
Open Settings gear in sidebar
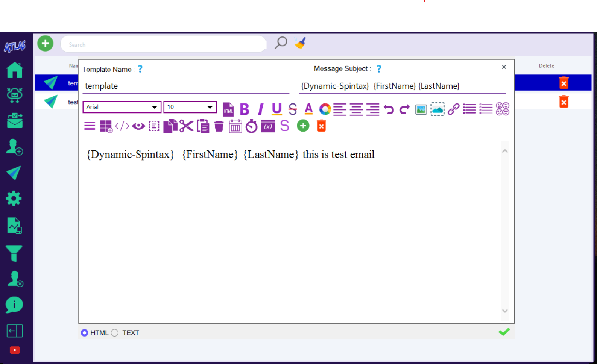click(14, 198)
